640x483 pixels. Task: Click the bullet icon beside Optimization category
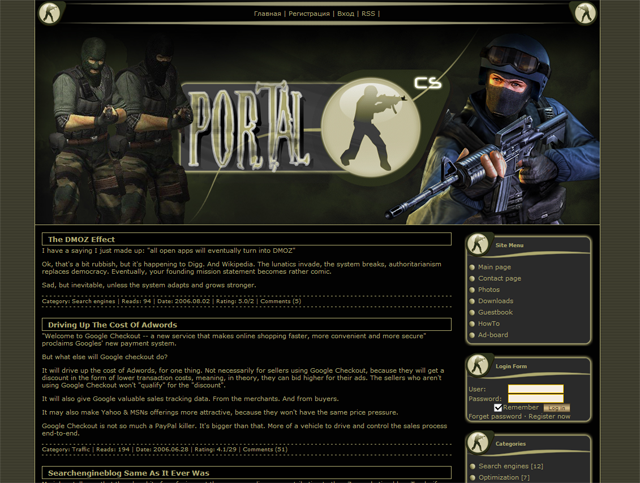(473, 478)
